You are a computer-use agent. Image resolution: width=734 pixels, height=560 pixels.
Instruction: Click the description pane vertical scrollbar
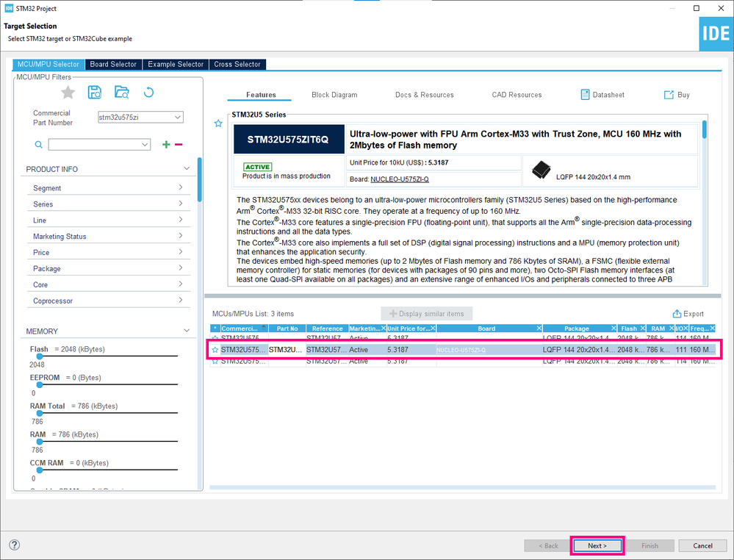[705, 129]
